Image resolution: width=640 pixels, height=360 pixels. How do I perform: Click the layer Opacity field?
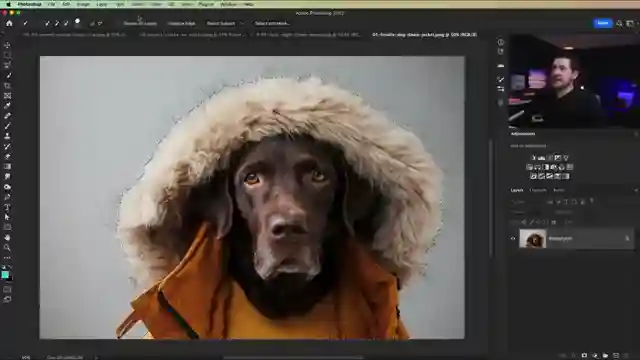coord(564,212)
